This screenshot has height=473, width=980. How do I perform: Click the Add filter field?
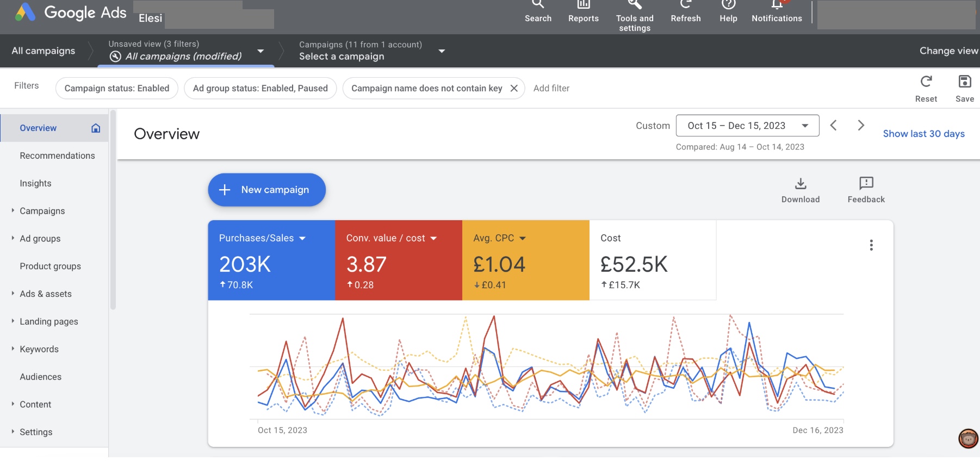click(x=551, y=88)
